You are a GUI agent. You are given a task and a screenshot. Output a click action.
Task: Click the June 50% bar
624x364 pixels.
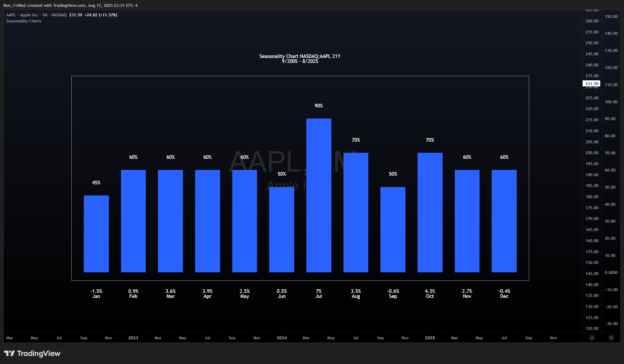pos(282,229)
